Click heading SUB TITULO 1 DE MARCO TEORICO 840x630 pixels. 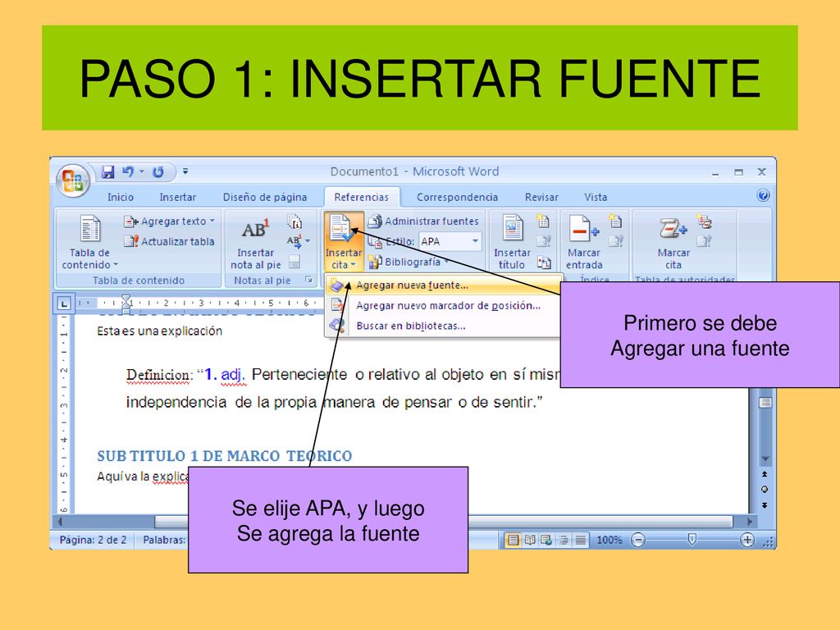coord(225,456)
